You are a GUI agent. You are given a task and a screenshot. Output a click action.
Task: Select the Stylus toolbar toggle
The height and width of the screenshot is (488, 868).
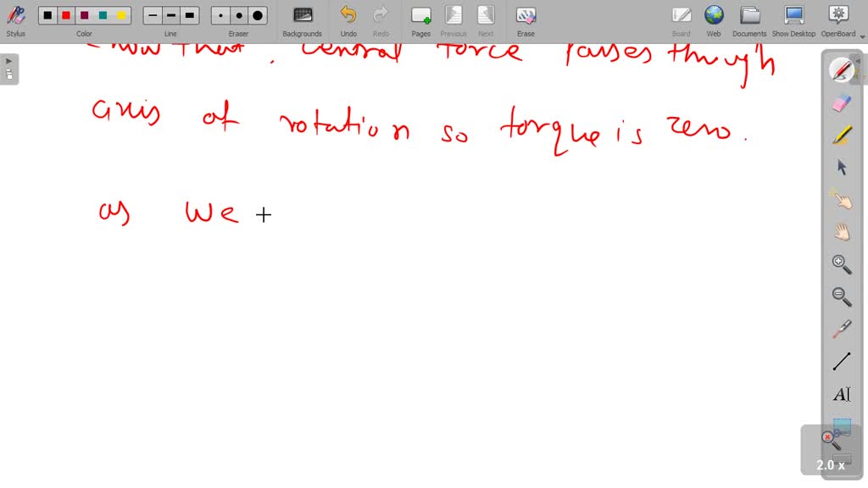tap(15, 21)
